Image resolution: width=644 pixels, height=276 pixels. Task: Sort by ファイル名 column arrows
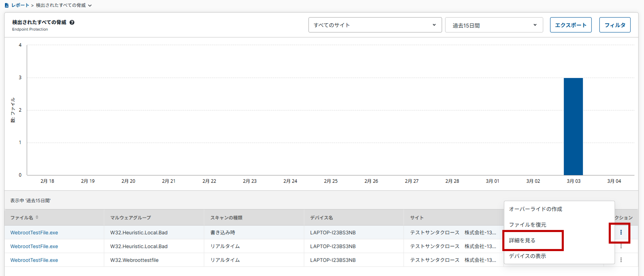37,217
